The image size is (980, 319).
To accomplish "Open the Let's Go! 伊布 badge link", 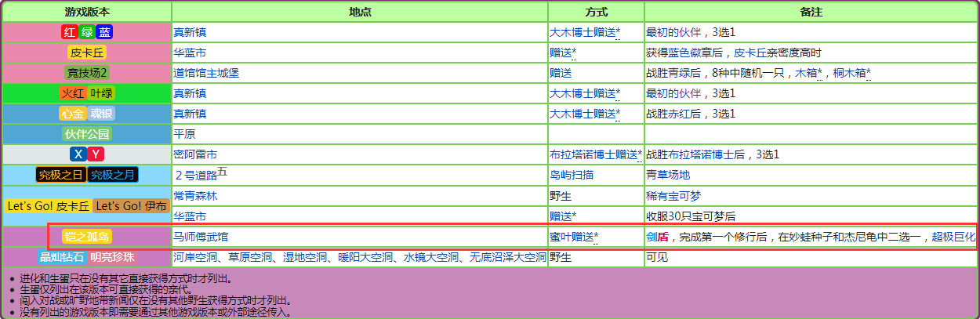I will [x=131, y=206].
